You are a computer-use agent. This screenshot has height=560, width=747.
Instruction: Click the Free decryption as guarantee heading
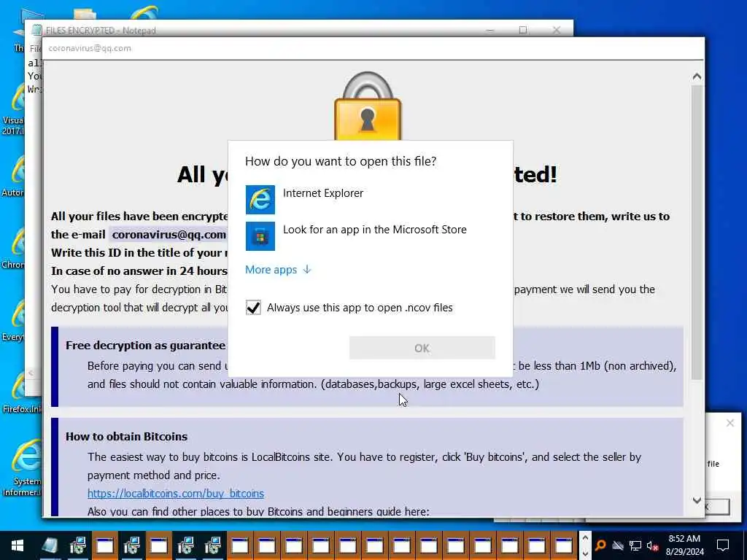(x=145, y=345)
